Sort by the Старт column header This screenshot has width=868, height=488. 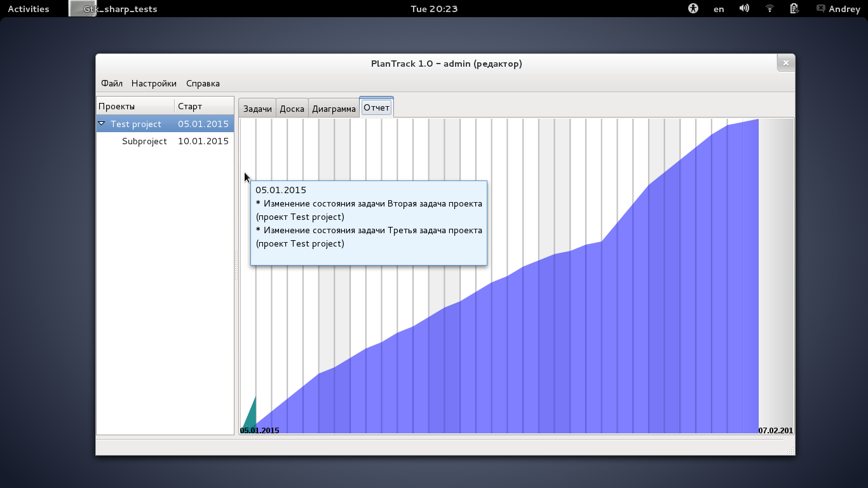coord(204,106)
